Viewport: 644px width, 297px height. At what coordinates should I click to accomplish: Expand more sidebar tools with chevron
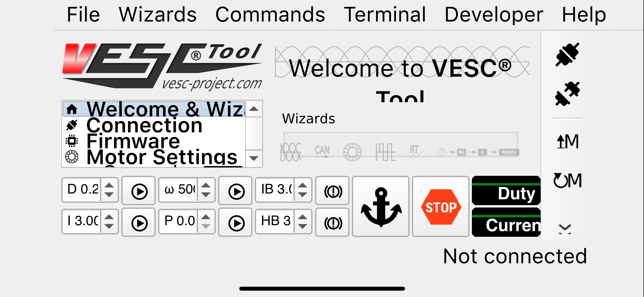pyautogui.click(x=565, y=229)
